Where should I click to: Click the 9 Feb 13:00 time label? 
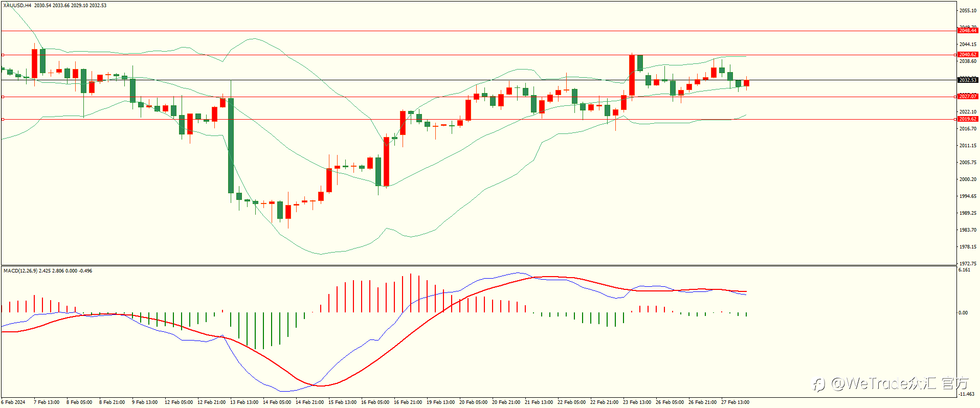[x=145, y=402]
